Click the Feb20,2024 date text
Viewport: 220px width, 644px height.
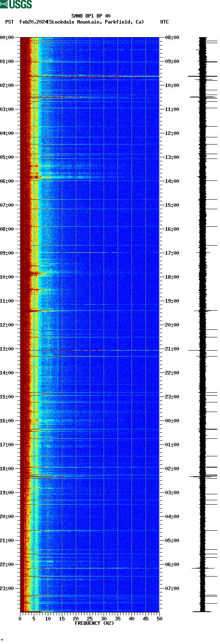point(33,22)
